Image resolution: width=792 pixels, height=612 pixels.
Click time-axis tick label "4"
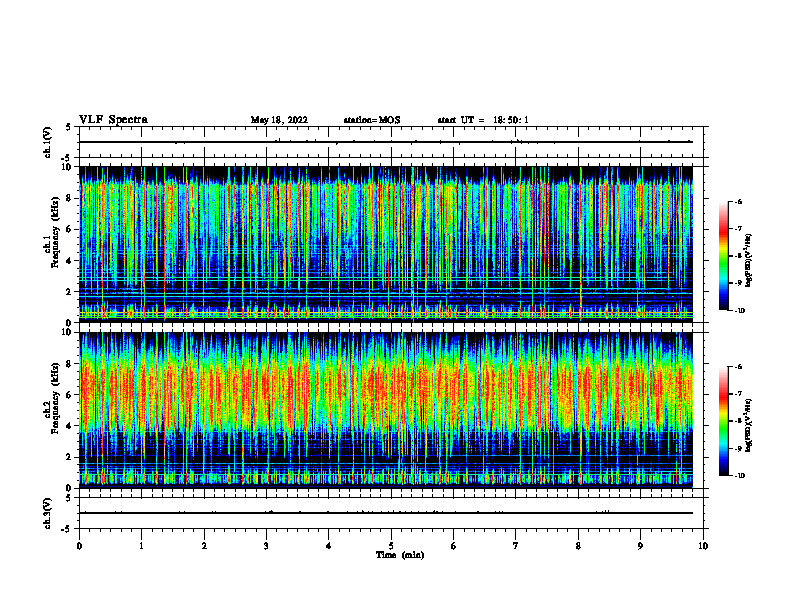pyautogui.click(x=328, y=546)
